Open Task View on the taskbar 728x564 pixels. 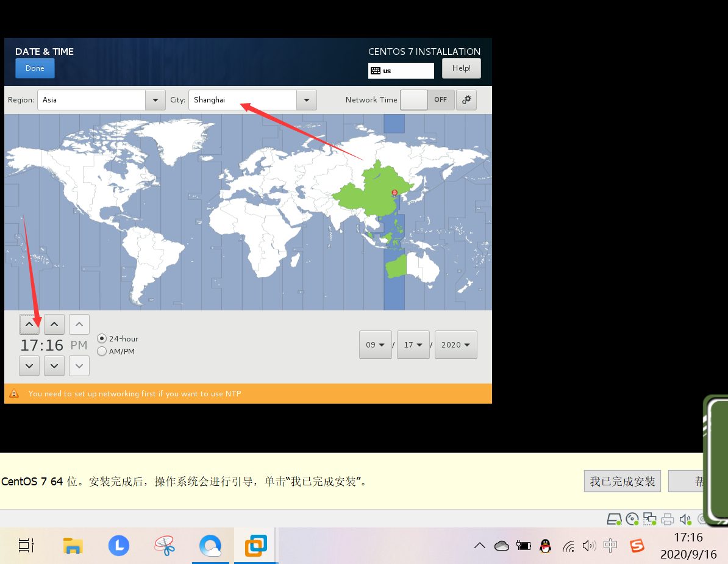point(26,546)
